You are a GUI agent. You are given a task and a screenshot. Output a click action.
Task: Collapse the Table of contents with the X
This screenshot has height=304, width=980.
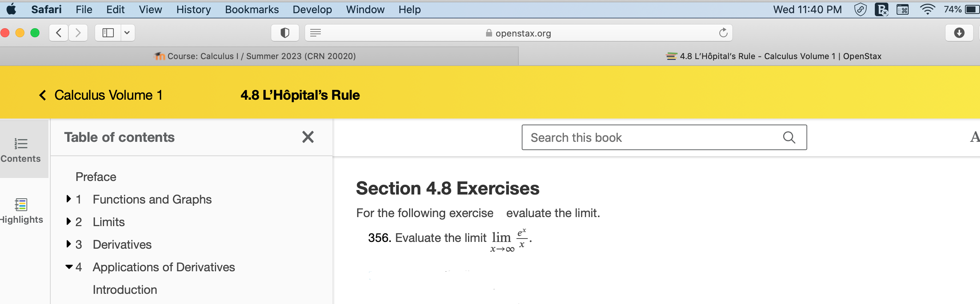click(308, 137)
